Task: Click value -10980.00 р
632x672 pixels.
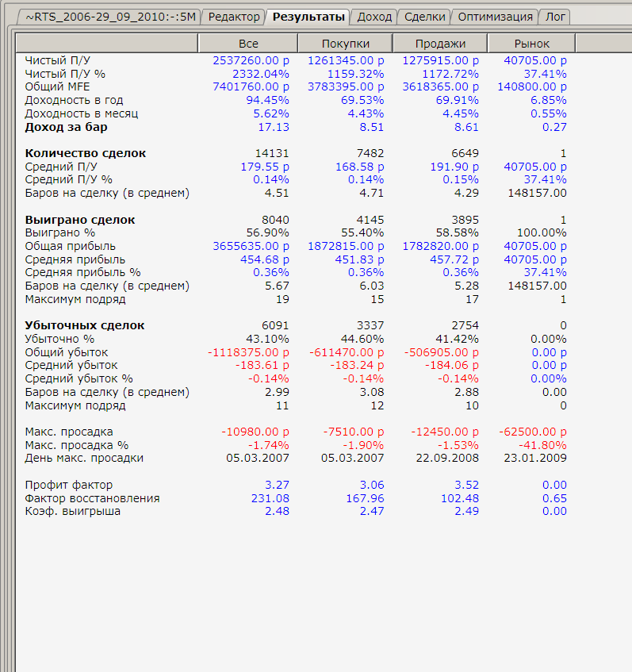Action: pyautogui.click(x=255, y=432)
